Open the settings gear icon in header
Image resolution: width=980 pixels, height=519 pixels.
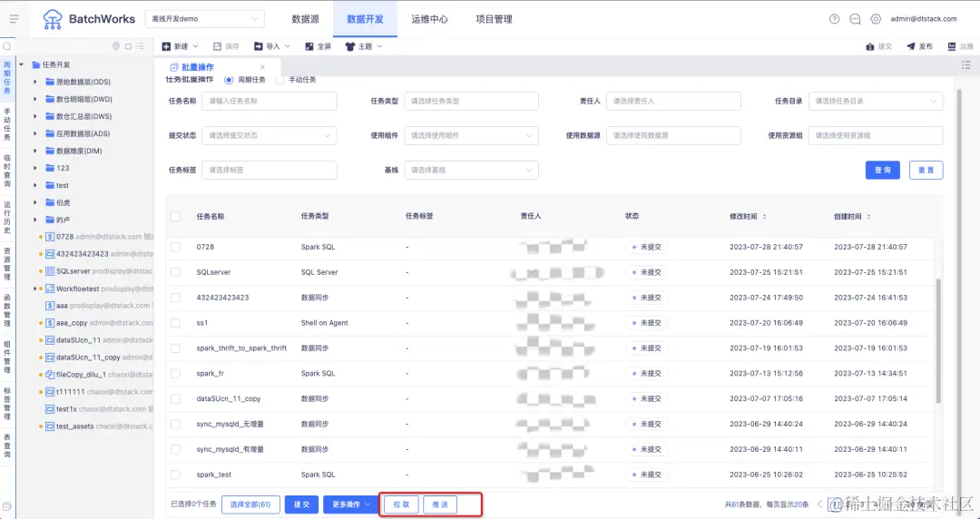click(876, 19)
